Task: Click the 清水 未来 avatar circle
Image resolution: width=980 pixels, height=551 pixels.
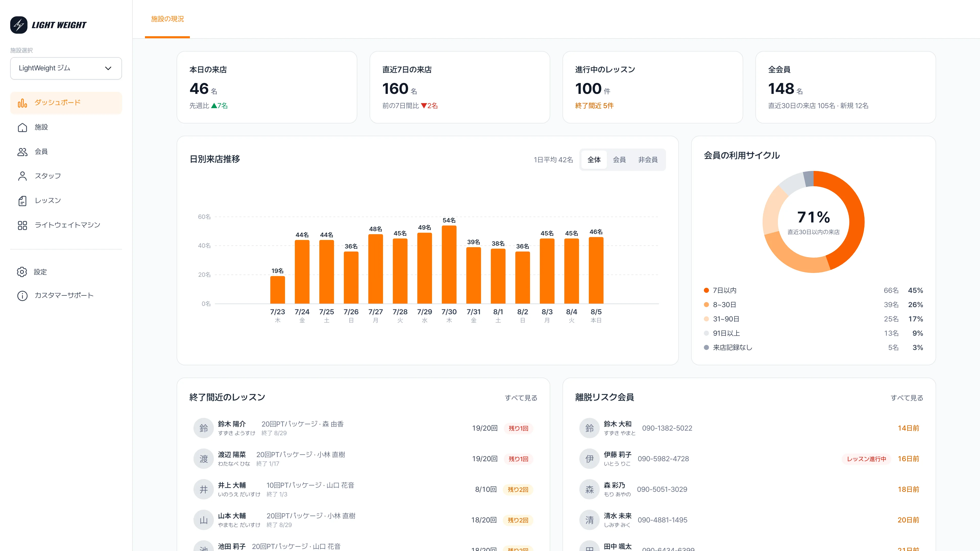Action: click(x=589, y=520)
